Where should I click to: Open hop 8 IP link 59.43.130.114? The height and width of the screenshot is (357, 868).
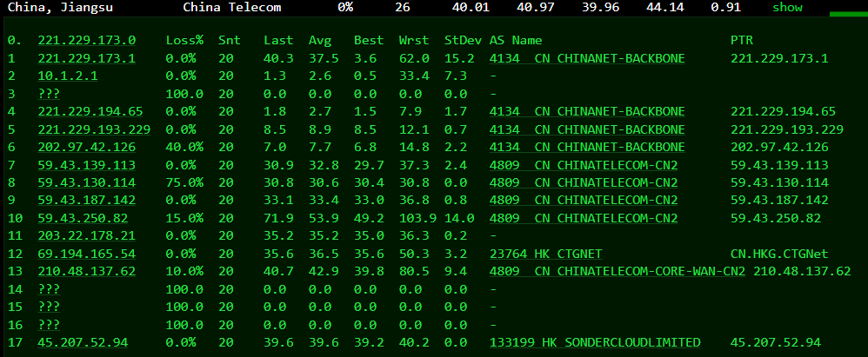pos(86,183)
